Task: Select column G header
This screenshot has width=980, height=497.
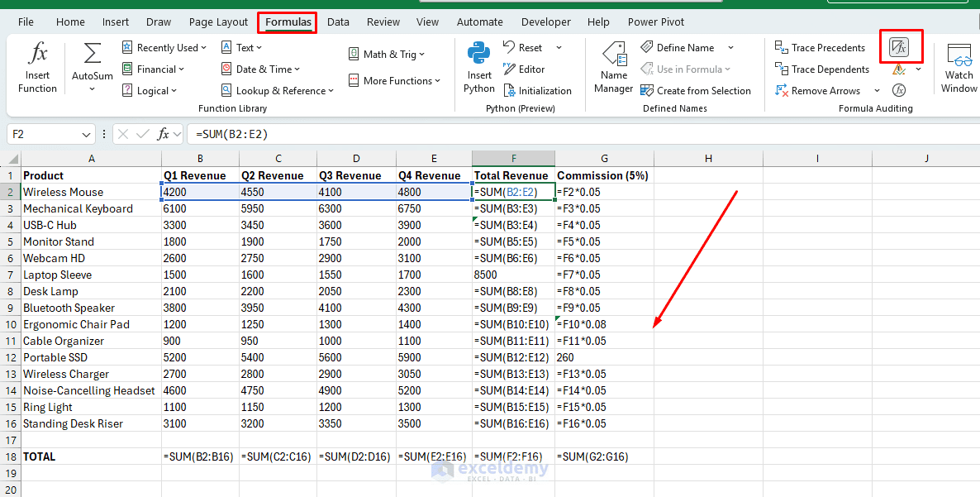Action: pyautogui.click(x=604, y=159)
